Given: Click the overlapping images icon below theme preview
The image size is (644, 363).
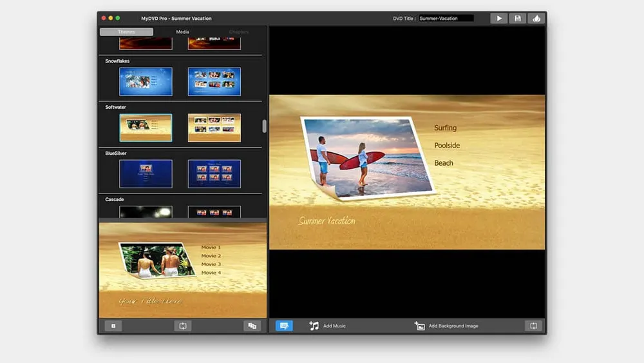Looking at the screenshot, I should [252, 326].
